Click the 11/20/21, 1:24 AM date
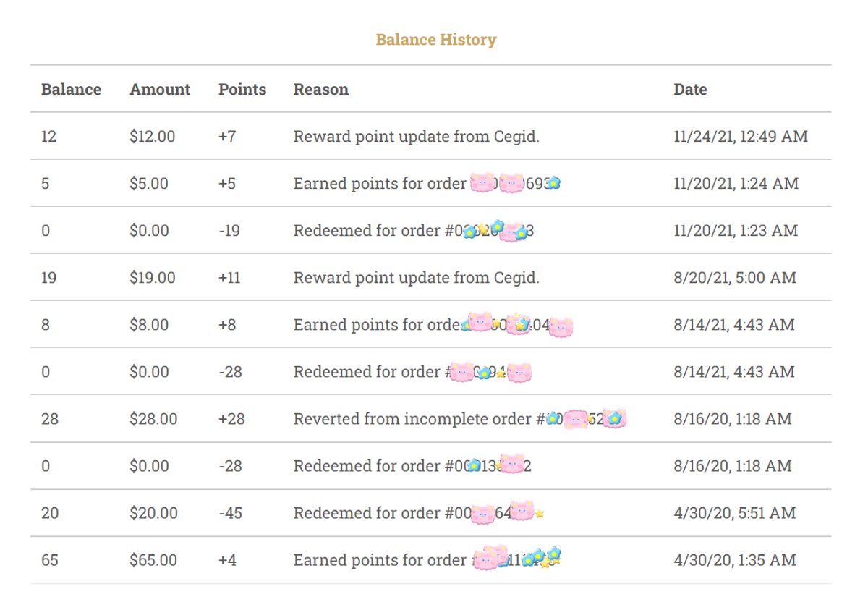 [x=736, y=183]
